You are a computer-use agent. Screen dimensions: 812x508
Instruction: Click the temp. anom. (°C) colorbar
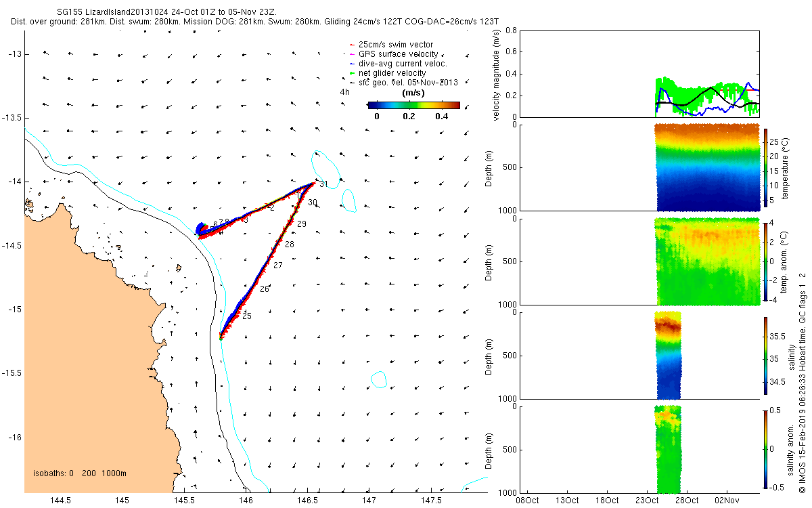pyautogui.click(x=767, y=261)
